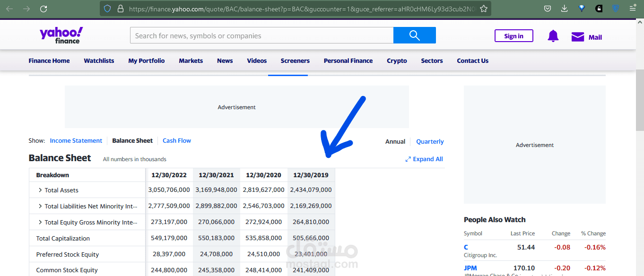Viewport: 644px width, 276px height.
Task: Select the Preferred Stock Equity row label
Action: (x=68, y=254)
